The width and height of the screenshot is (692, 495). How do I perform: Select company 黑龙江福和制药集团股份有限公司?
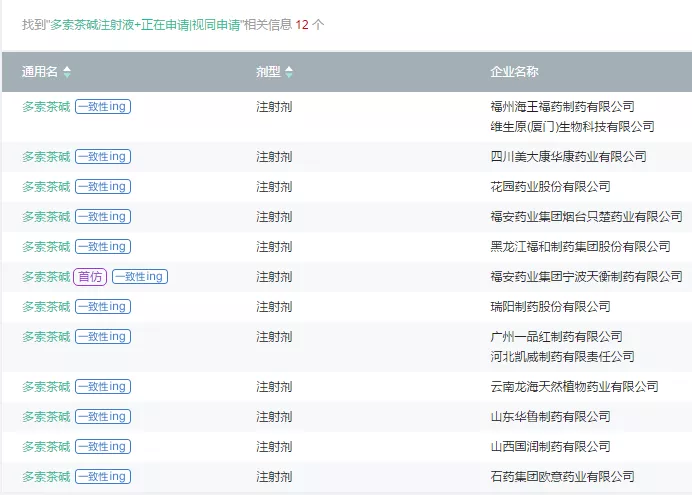click(580, 247)
